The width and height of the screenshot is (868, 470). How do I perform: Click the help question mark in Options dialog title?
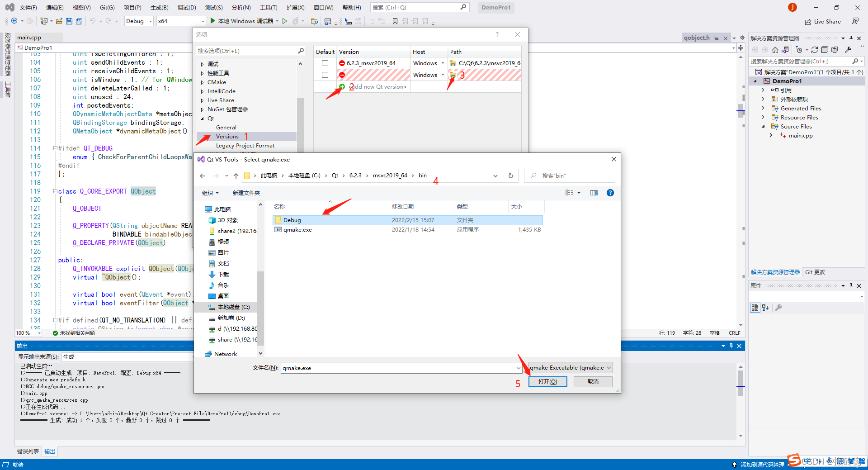[497, 34]
